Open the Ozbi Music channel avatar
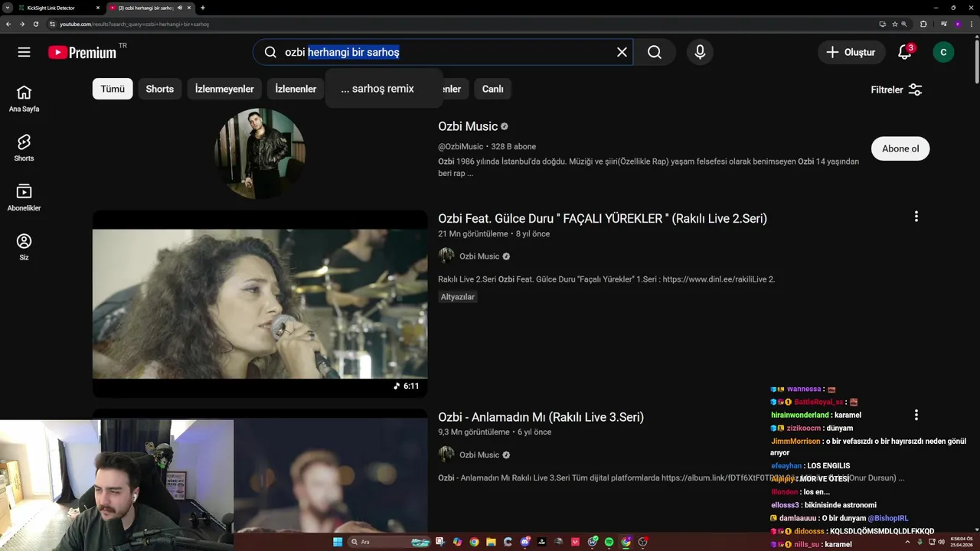The image size is (980, 551). point(260,154)
